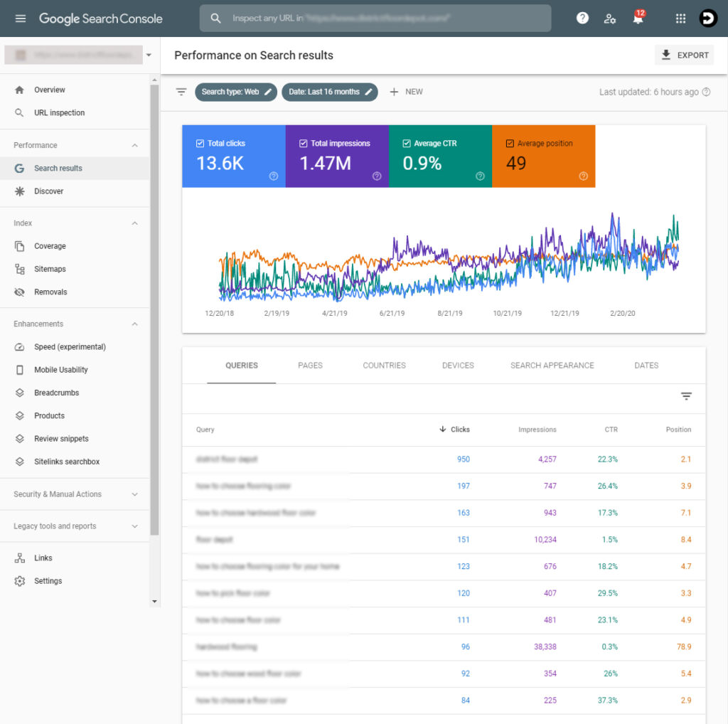Expand Security & Manual Actions section
The width and height of the screenshot is (728, 724).
134,494
